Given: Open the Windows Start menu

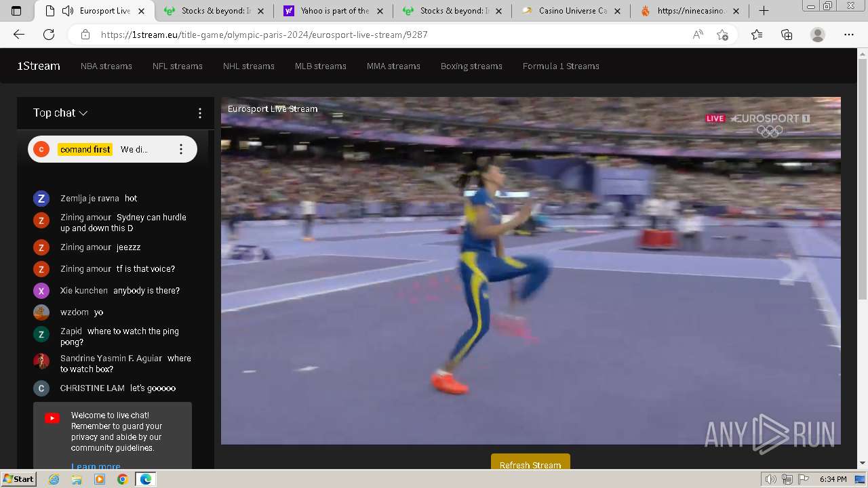Looking at the screenshot, I should [x=18, y=479].
